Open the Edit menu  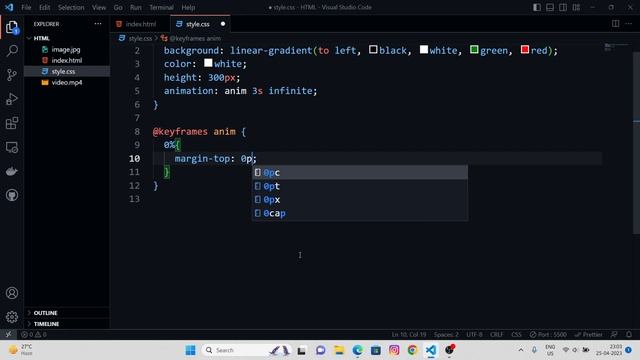tap(44, 7)
